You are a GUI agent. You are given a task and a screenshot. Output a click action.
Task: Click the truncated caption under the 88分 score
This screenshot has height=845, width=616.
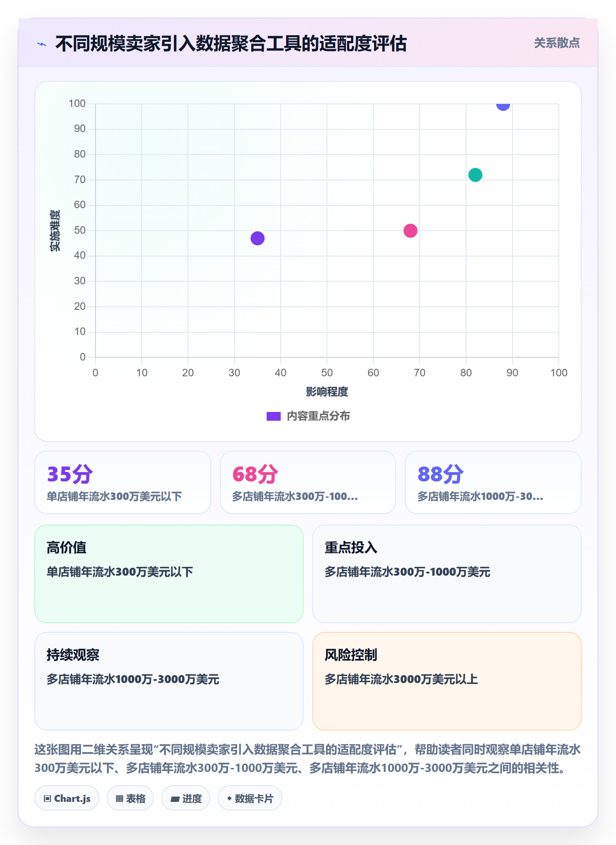click(480, 496)
